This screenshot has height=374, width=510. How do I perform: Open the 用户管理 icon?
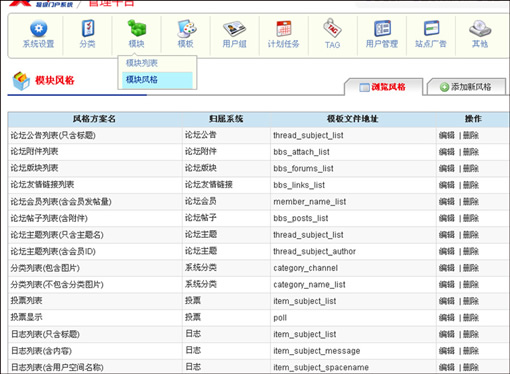[382, 28]
